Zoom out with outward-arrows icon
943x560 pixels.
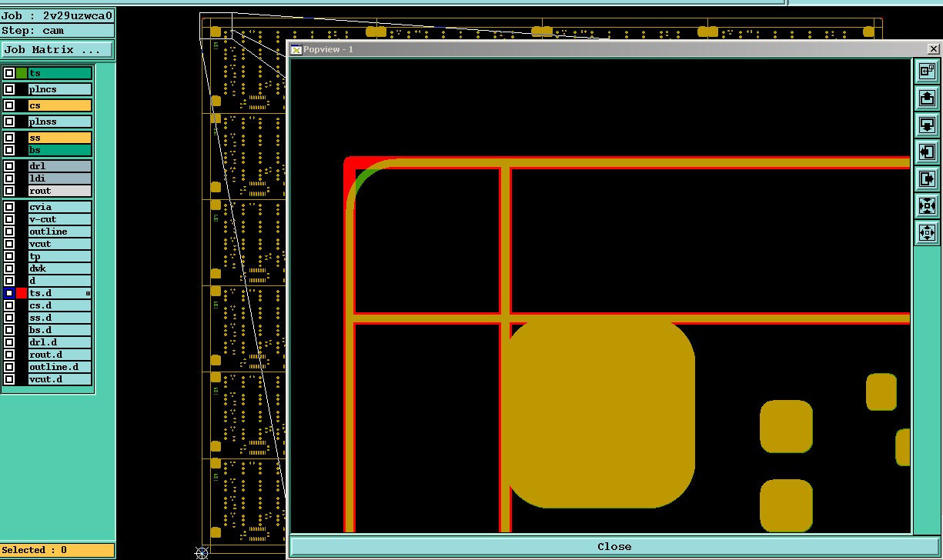[x=927, y=232]
